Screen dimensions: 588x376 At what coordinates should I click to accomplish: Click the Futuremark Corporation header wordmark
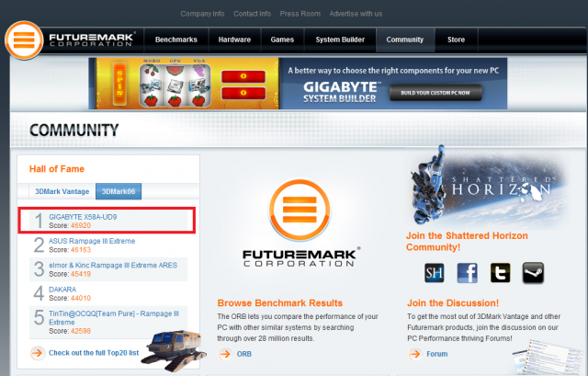pos(92,40)
